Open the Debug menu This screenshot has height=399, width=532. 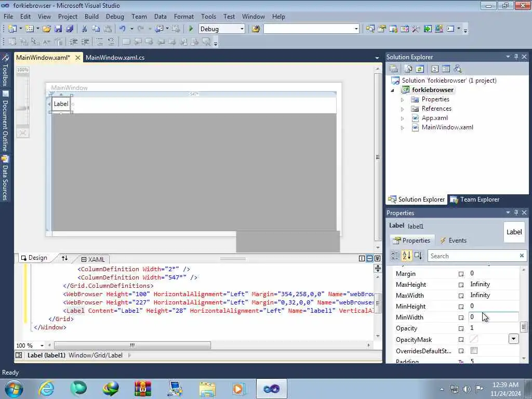click(115, 17)
